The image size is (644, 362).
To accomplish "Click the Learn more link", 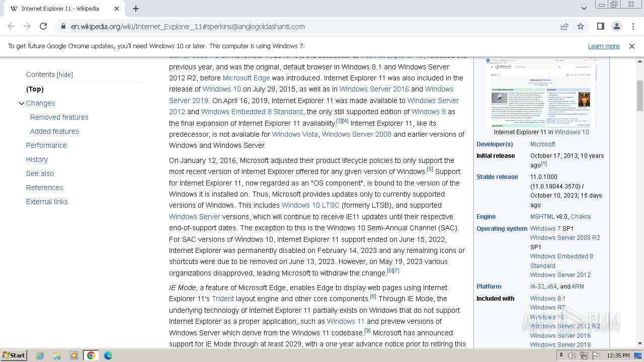I will tap(604, 46).
